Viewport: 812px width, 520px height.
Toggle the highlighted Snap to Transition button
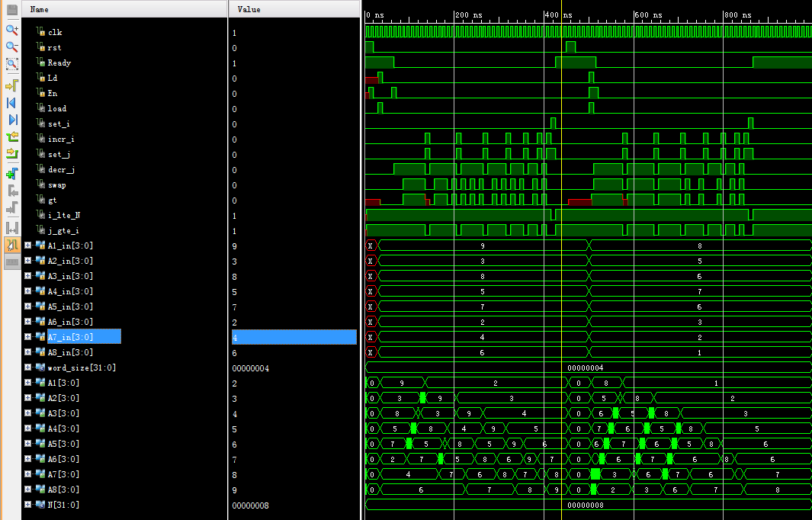[11, 245]
